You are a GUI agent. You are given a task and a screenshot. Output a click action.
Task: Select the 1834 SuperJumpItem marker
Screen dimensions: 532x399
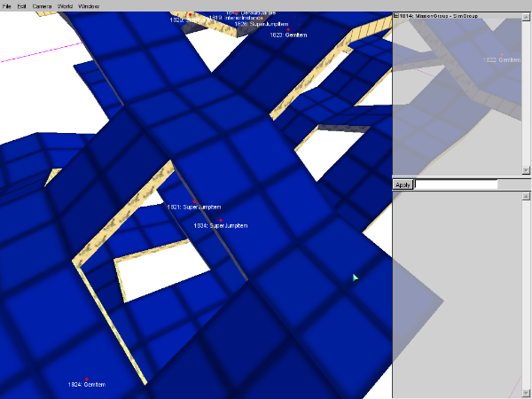tap(221, 220)
